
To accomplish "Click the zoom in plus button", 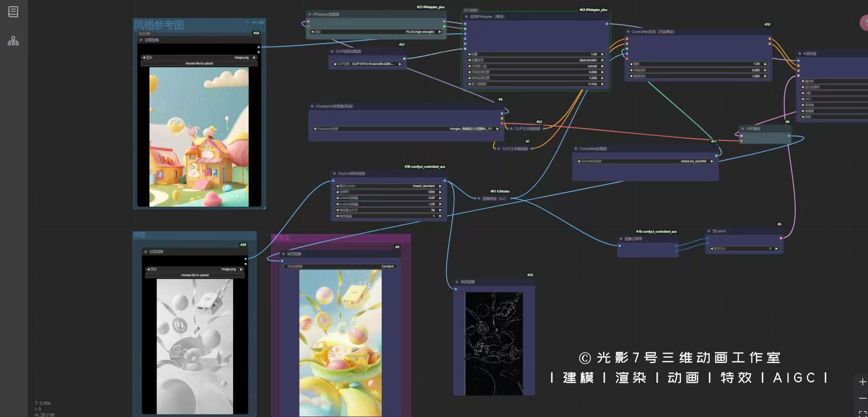I will 862,382.
